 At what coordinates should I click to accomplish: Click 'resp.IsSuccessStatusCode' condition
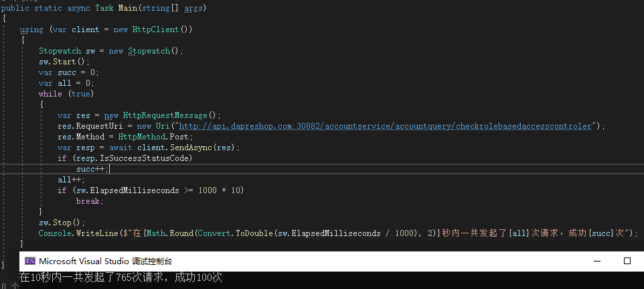tap(133, 158)
